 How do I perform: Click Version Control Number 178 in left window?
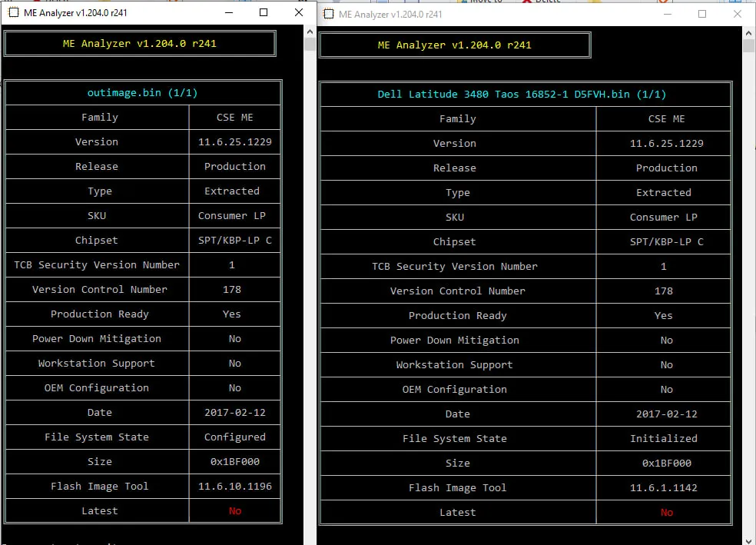(x=232, y=289)
